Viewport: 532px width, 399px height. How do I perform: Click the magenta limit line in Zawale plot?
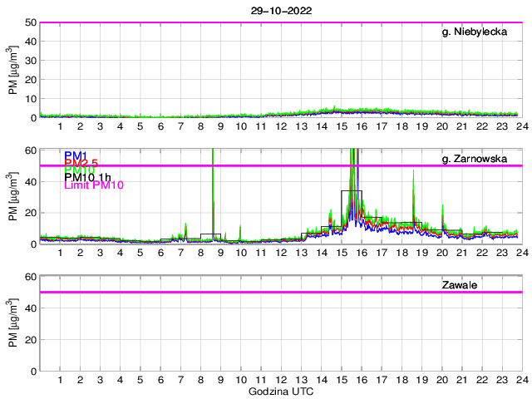[249, 292]
